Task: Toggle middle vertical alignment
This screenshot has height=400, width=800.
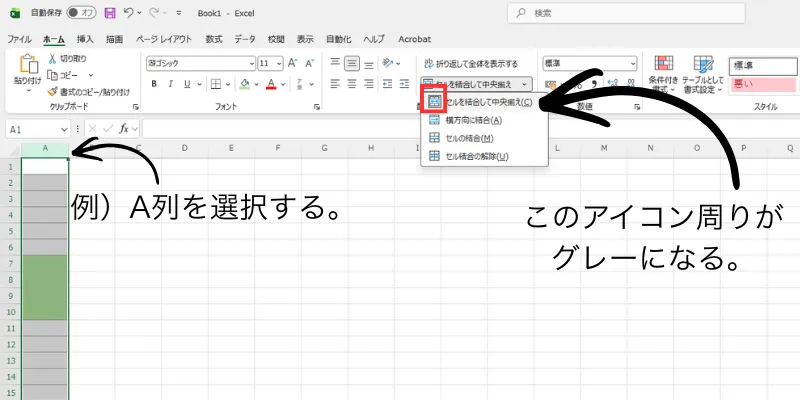Action: click(352, 63)
